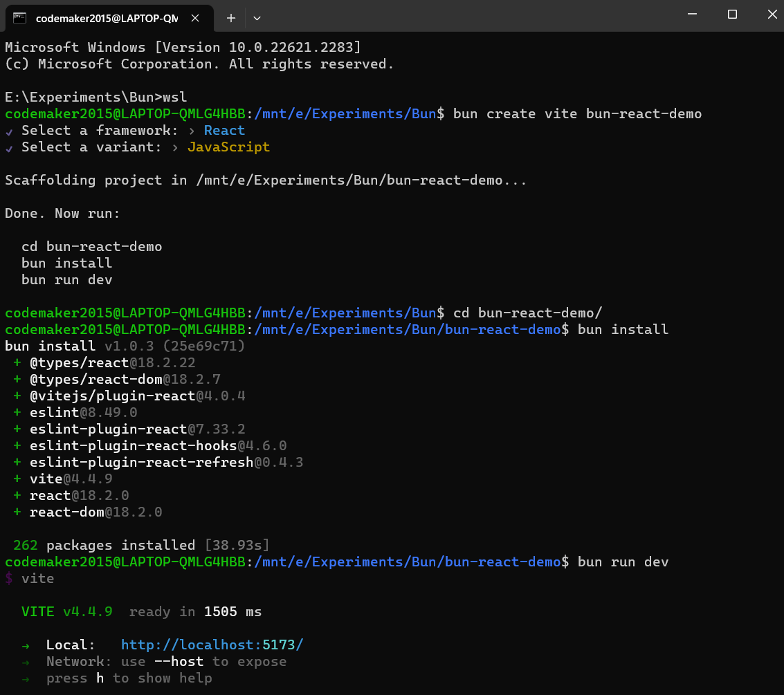The image size is (784, 695).
Task: Click 'VITE v4.4.9' version text
Action: tap(67, 611)
